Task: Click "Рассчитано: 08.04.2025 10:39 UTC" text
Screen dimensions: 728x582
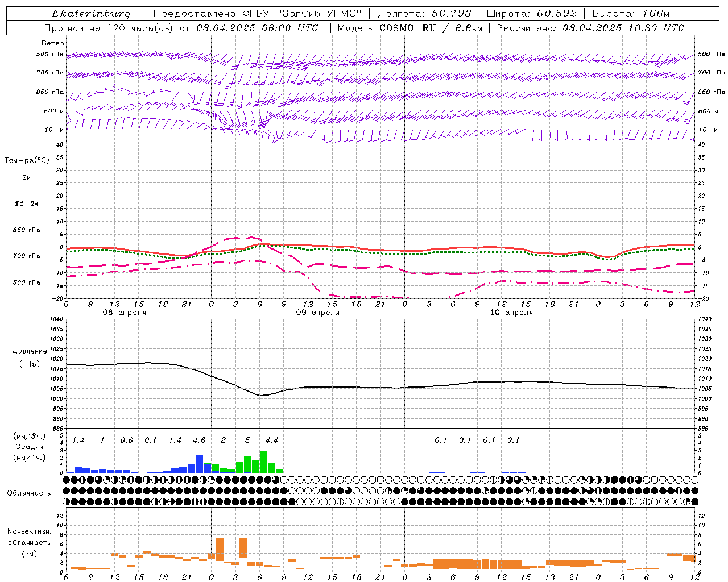Action: [x=590, y=28]
